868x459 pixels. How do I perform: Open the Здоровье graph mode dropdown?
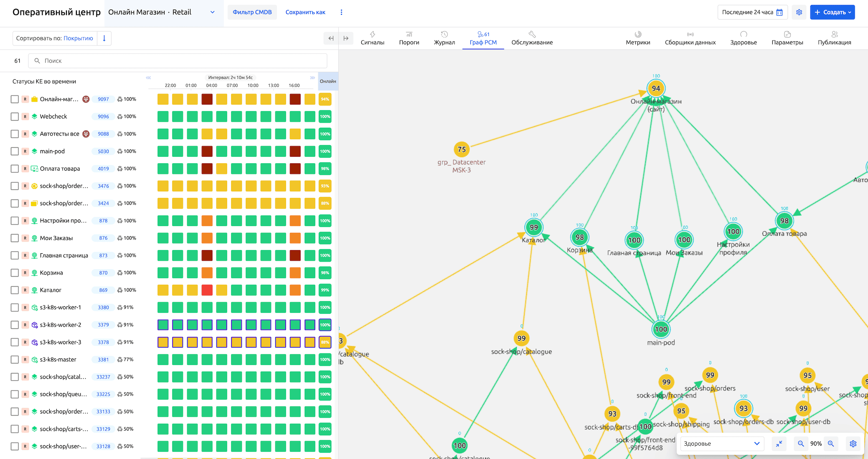pos(721,444)
